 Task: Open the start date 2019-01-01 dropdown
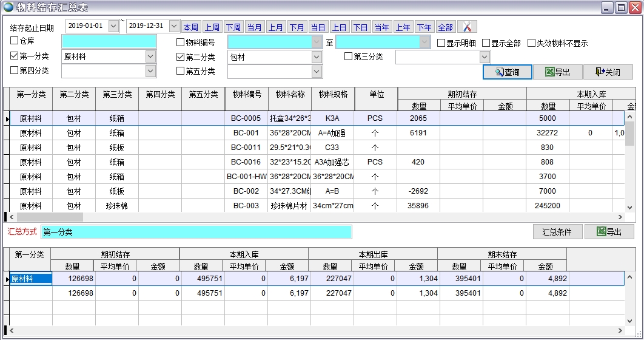[x=113, y=26]
